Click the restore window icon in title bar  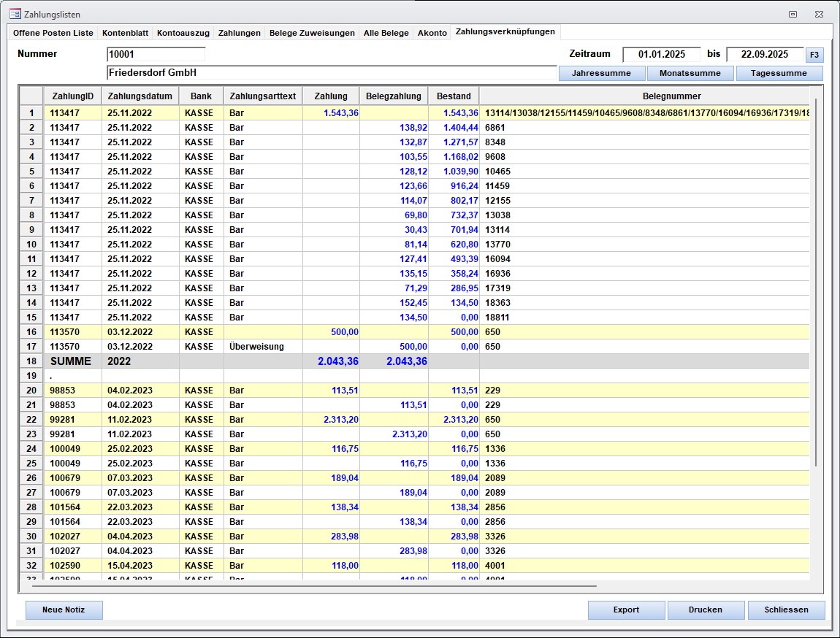[793, 14]
